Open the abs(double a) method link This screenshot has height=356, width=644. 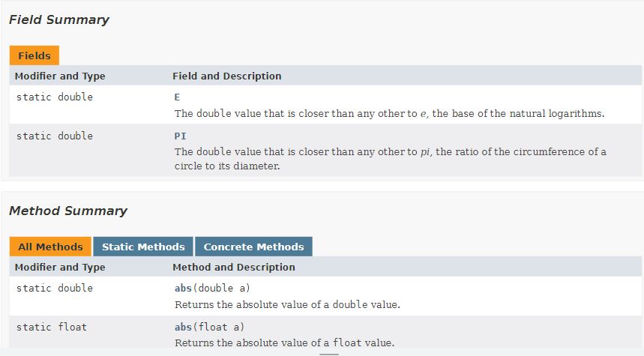coord(183,289)
